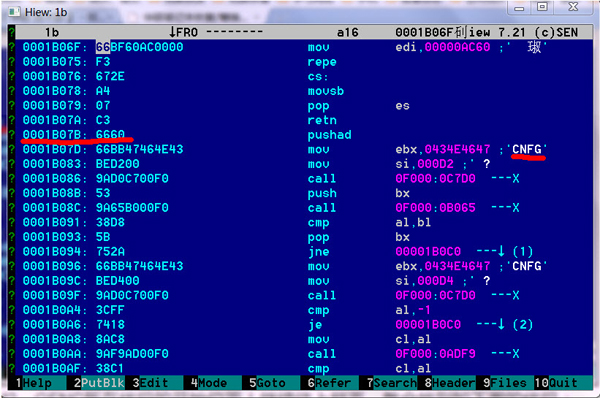Viewport: 600px width, 398px height.
Task: Click operand al,-1
Action: [413, 310]
